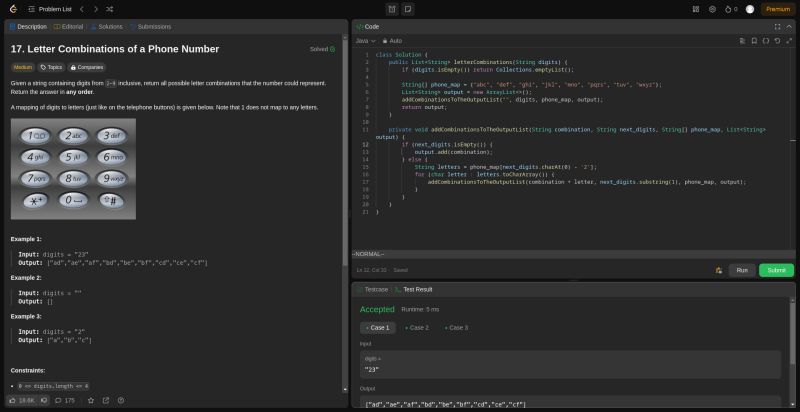This screenshot has width=800, height=412.
Task: Toggle the Auto lock setting
Action: (392, 41)
